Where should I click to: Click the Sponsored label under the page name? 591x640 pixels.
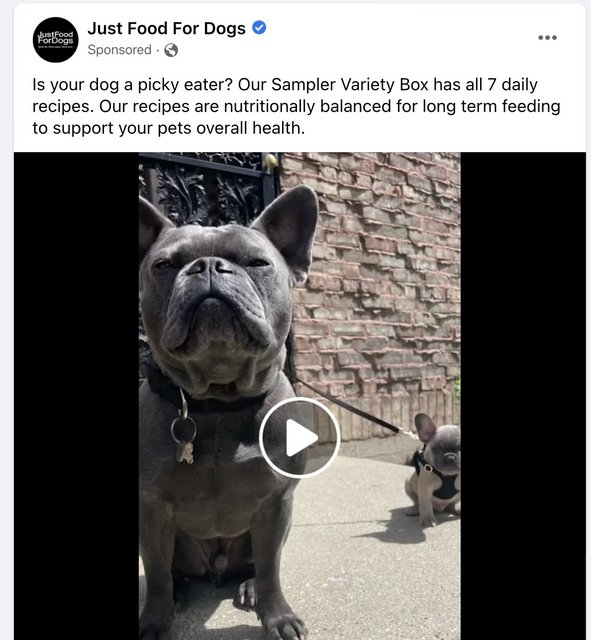[x=119, y=50]
